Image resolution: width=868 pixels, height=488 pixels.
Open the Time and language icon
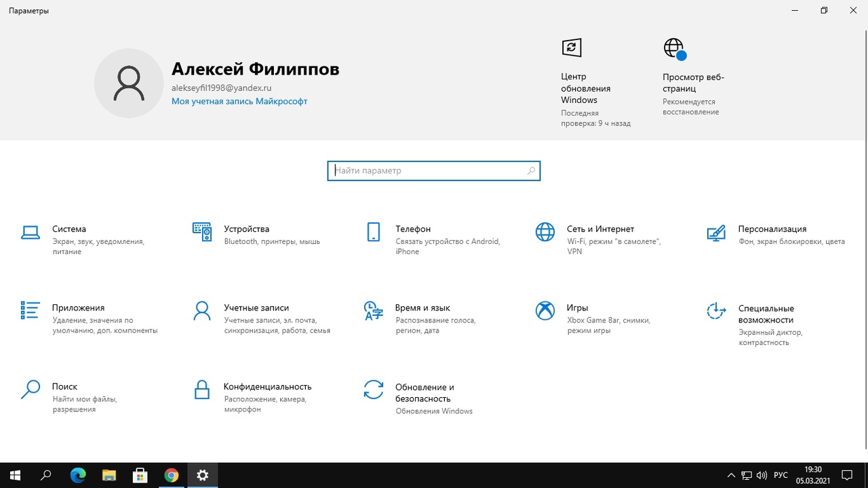(374, 310)
